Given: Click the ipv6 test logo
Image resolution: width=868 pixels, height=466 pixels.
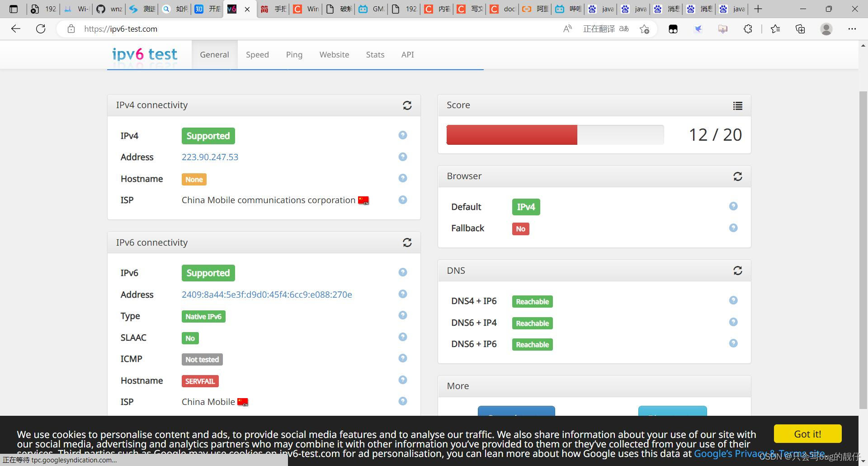Looking at the screenshot, I should 145,54.
